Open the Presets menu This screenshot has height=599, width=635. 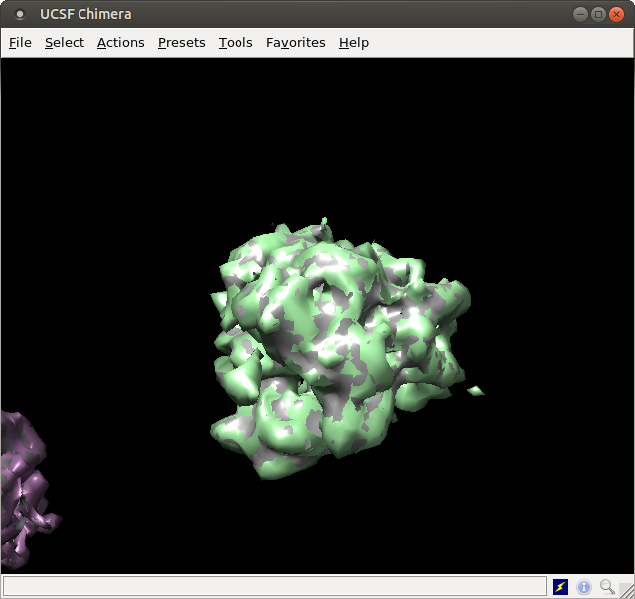point(181,43)
